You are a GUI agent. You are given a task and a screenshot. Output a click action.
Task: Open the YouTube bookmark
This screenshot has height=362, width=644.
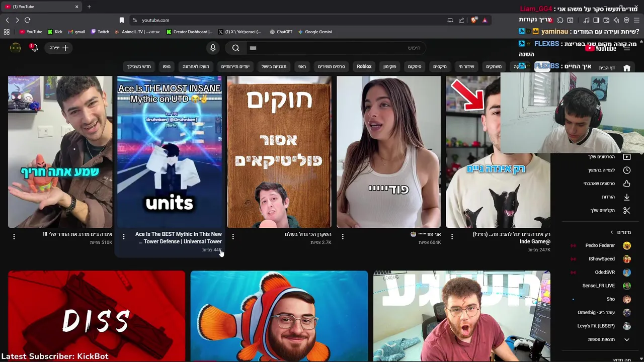click(x=31, y=32)
